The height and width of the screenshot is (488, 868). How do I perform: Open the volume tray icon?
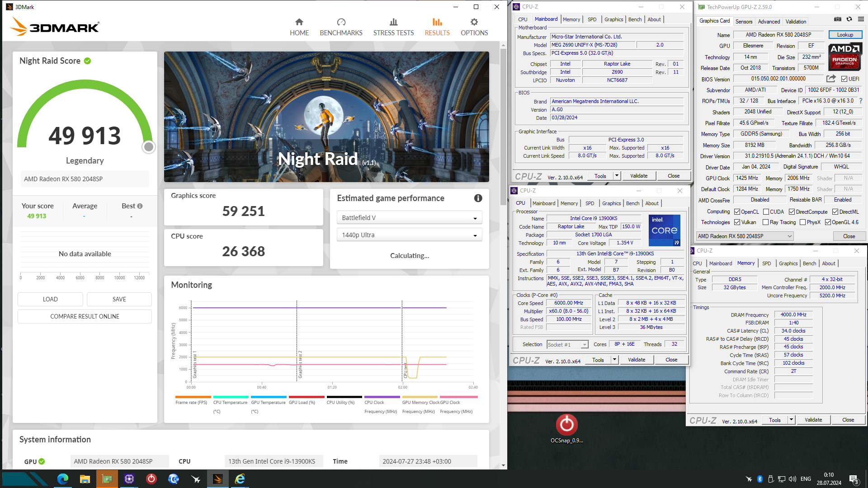pyautogui.click(x=793, y=479)
